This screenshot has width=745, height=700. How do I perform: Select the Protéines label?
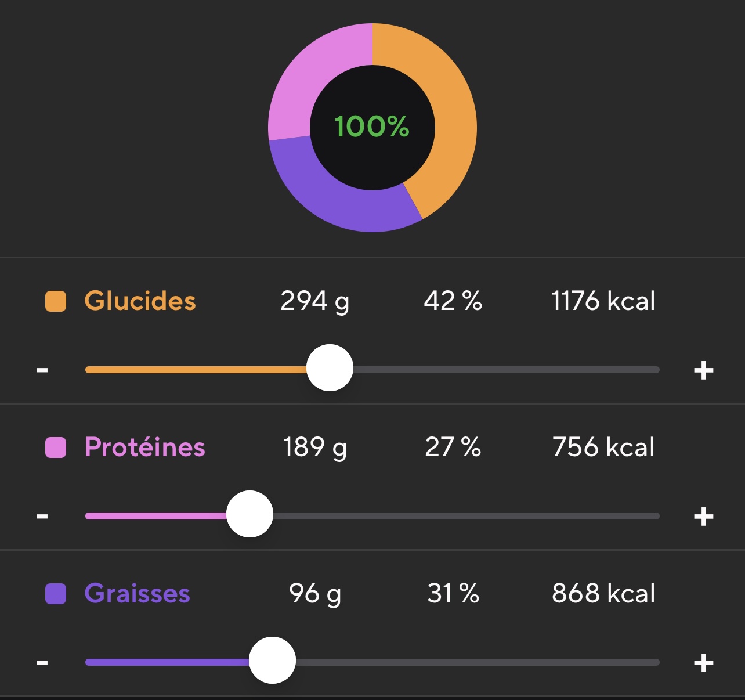[144, 448]
